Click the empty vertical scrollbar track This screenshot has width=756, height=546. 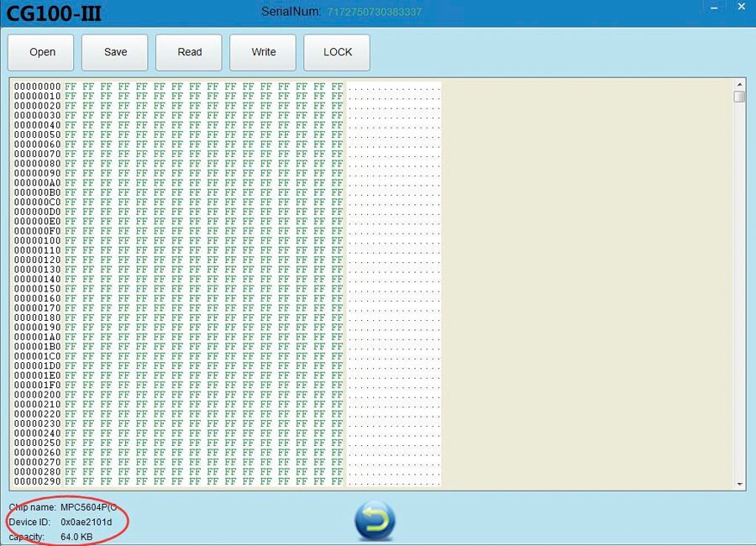(739, 294)
